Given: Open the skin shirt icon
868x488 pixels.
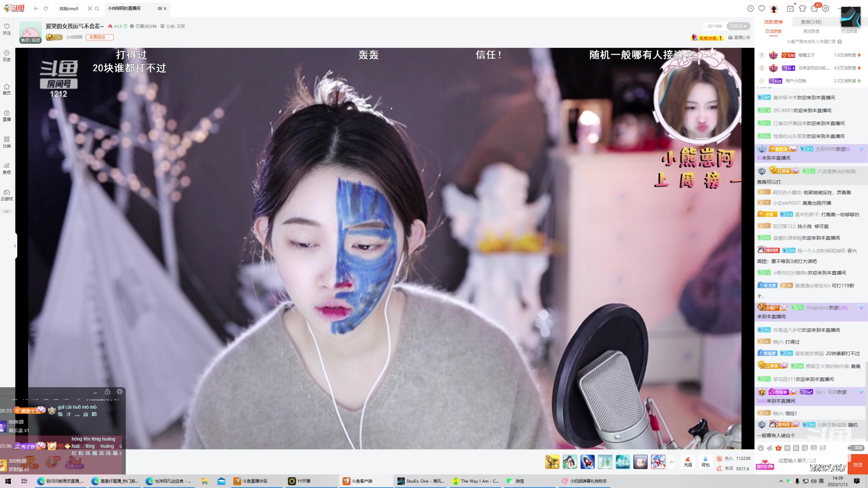Looking at the screenshot, I should [x=802, y=9].
